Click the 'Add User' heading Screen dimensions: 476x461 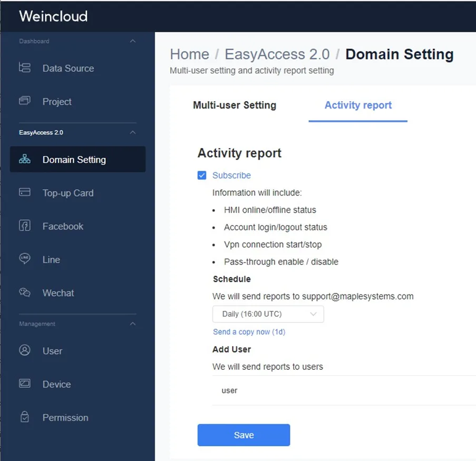click(x=231, y=349)
